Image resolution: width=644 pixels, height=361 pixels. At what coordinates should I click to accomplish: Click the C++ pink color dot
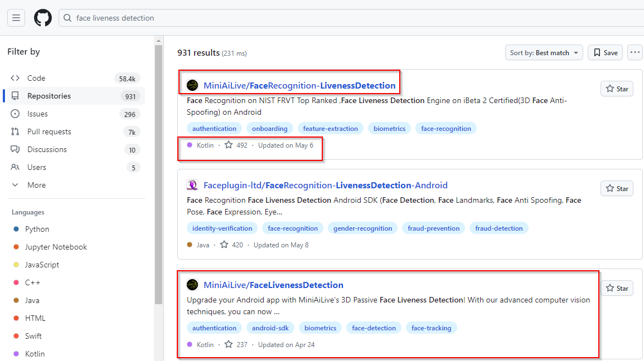[x=16, y=282]
